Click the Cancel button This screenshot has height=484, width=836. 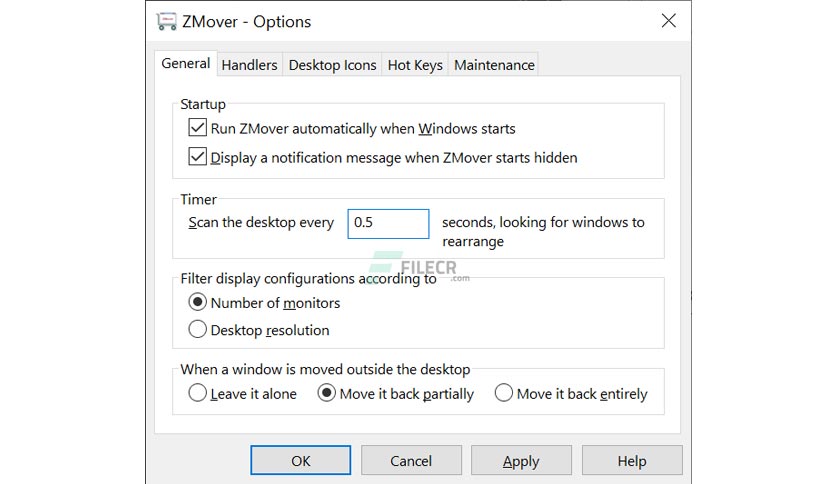click(411, 460)
